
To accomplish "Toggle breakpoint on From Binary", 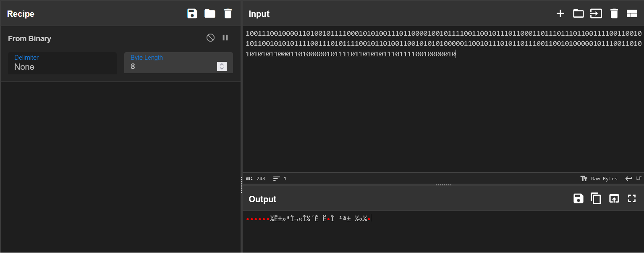I will pos(225,38).
